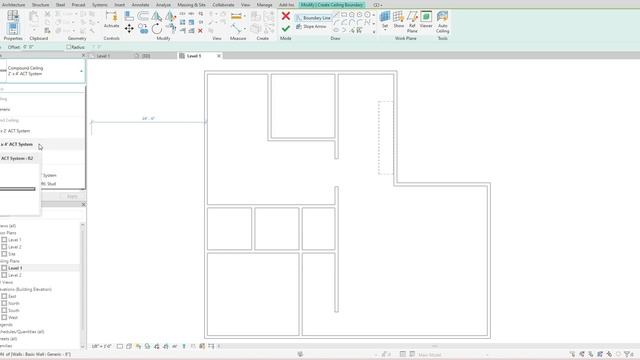Switch to the first Level 1 view tab

[x=103, y=56]
